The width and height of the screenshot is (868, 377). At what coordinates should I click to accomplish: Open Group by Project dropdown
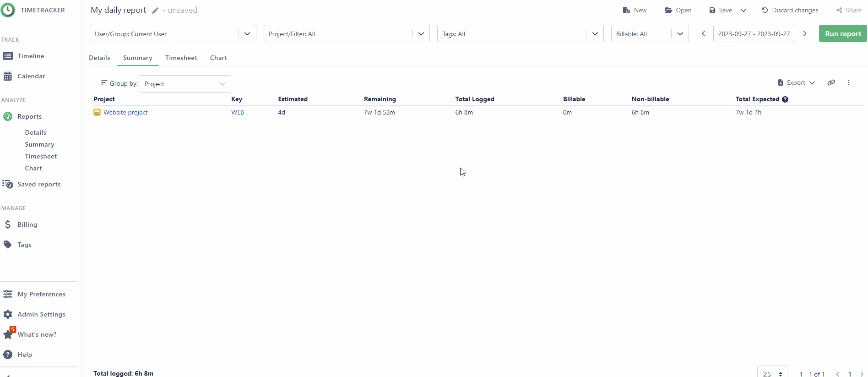coord(185,84)
